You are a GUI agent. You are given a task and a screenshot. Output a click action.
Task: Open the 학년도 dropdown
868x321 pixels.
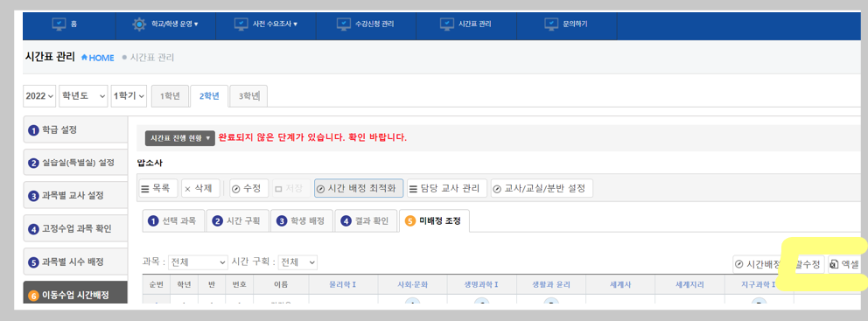(x=83, y=95)
